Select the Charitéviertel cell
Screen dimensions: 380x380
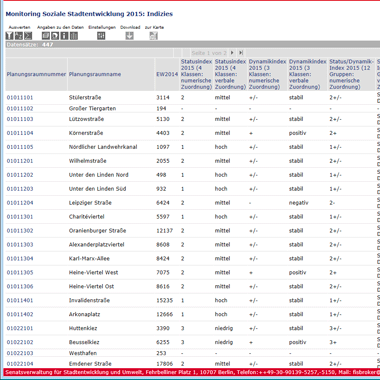87,217
